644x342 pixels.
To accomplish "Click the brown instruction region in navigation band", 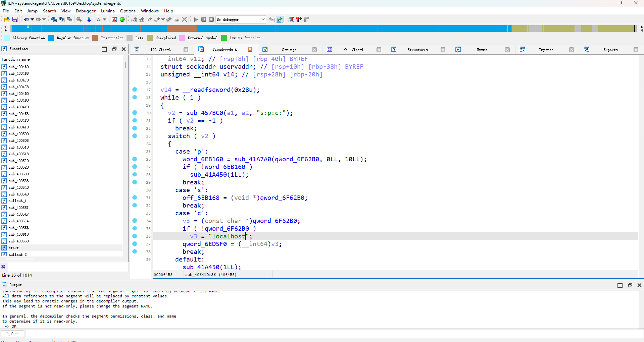I will (182, 28).
